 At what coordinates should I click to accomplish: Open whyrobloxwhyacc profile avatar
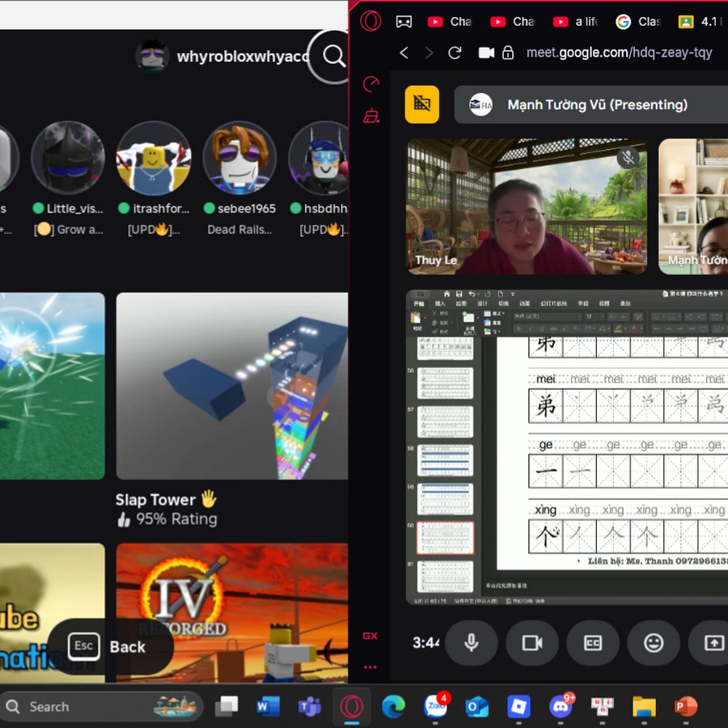coord(152,56)
